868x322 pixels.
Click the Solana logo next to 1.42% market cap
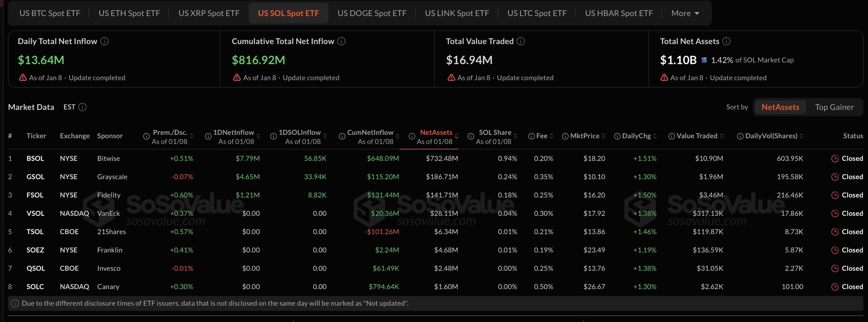click(x=704, y=60)
